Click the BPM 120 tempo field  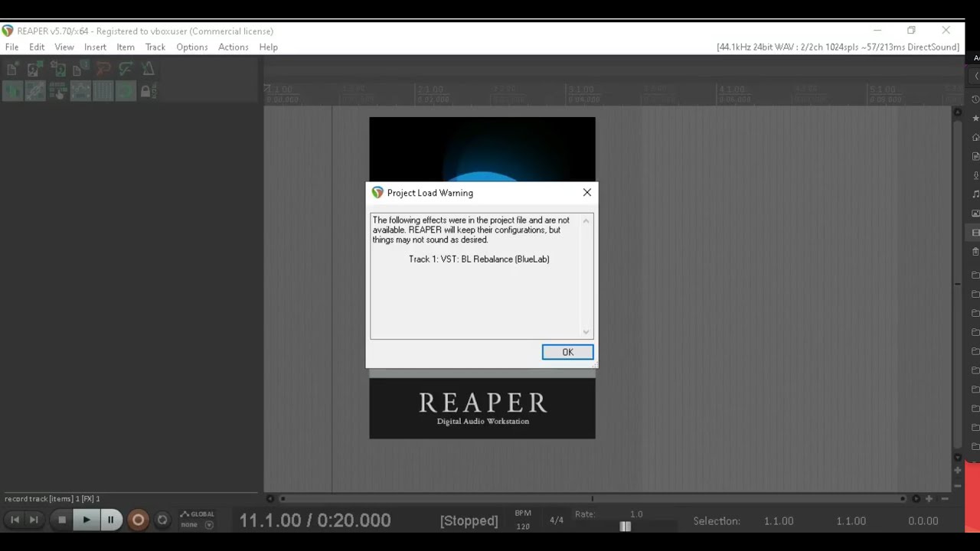click(523, 520)
